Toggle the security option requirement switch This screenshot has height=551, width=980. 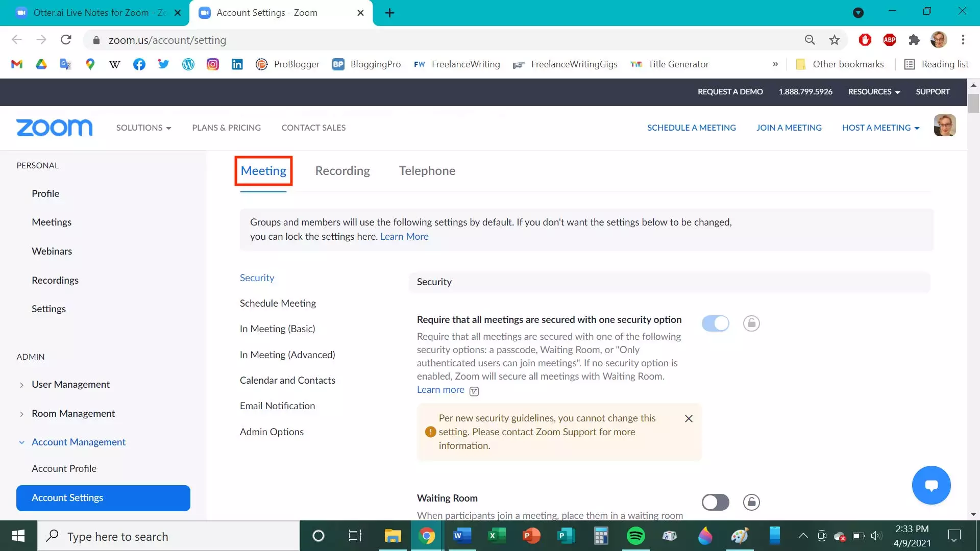(x=716, y=323)
